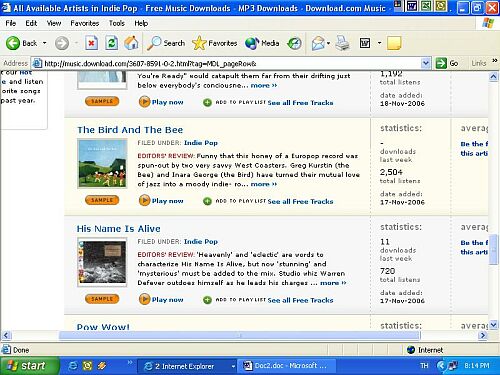The height and width of the screenshot is (375, 500).
Task: Click SAMPLE button under His Name Is Alive
Action: point(102,299)
